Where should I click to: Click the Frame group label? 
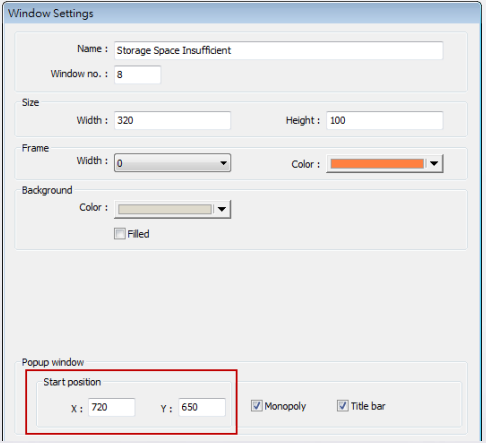click(35, 148)
